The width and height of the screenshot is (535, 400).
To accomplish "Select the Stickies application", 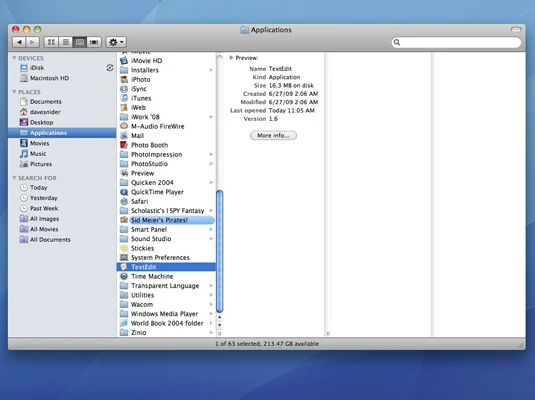I will [167, 248].
